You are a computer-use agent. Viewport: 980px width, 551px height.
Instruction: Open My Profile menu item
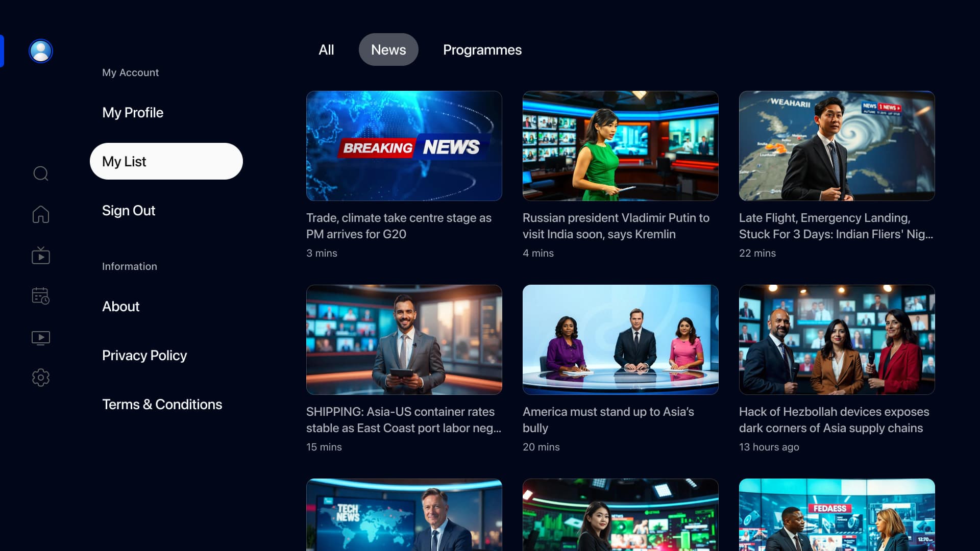pyautogui.click(x=133, y=112)
